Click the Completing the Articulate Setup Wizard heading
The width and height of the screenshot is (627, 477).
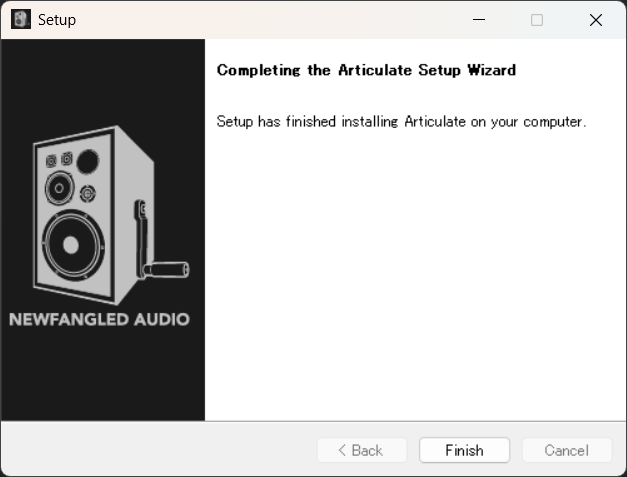tap(366, 70)
